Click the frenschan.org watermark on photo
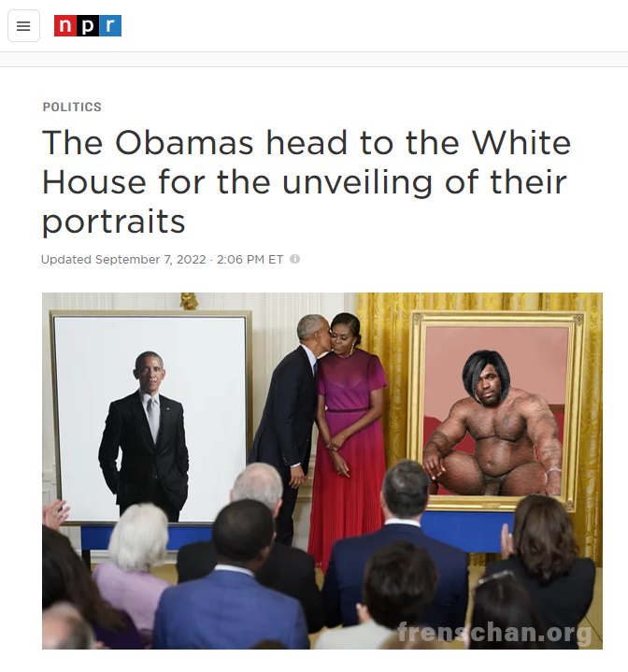This screenshot has width=628, height=672. click(x=494, y=632)
